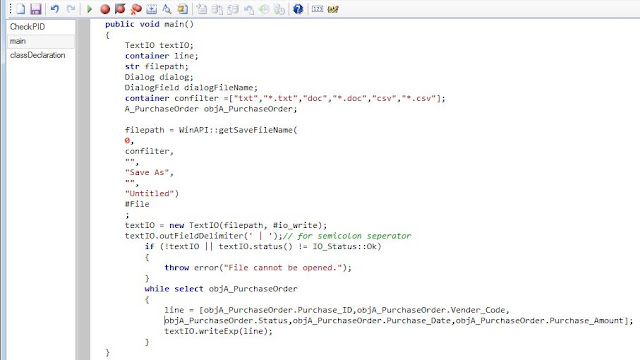Click the 'TextIO textIO;' declaration
640x360 pixels.
point(159,45)
